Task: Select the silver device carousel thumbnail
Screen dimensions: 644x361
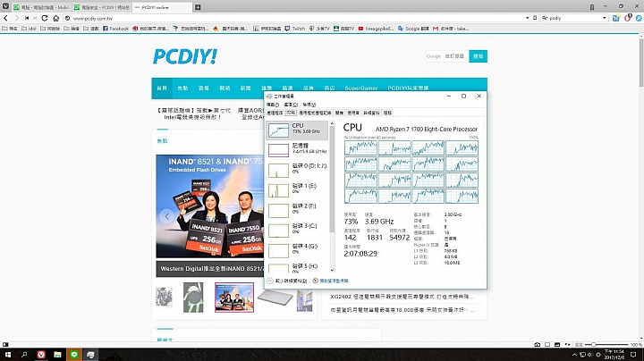Action: (x=275, y=298)
